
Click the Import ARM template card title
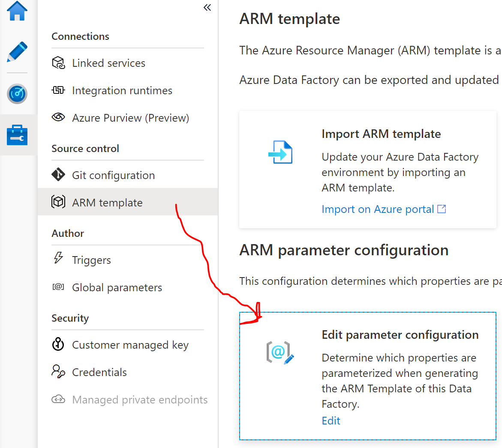[x=381, y=134]
